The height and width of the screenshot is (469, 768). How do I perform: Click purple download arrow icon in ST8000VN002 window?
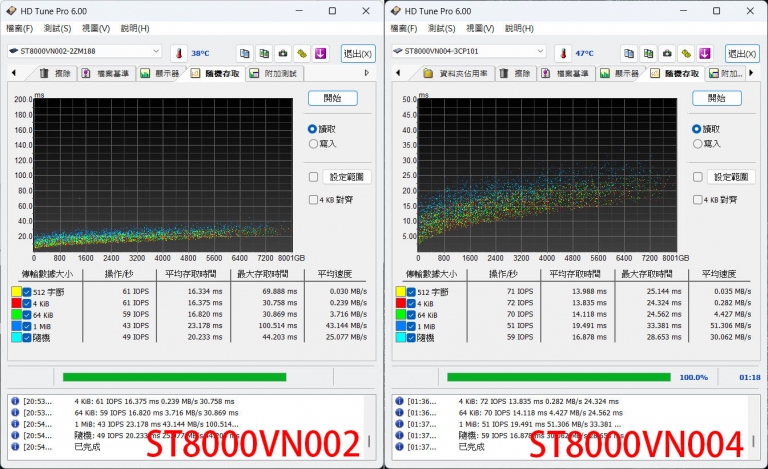(x=321, y=53)
